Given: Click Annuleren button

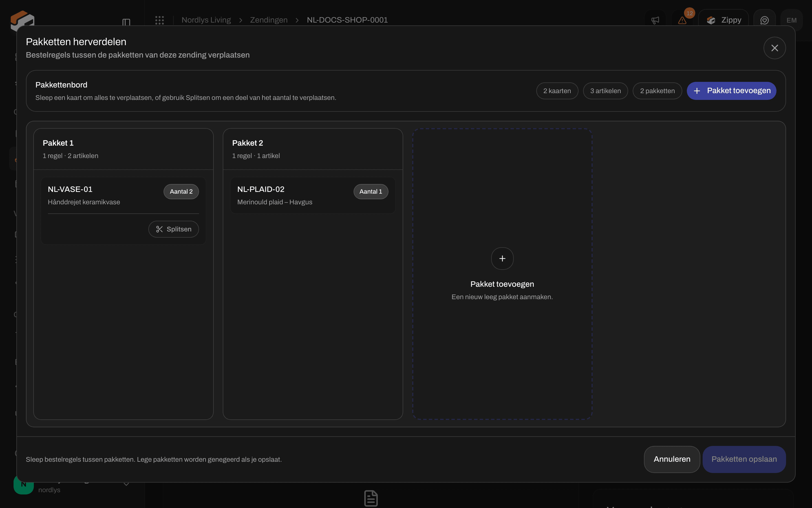Looking at the screenshot, I should (x=672, y=459).
